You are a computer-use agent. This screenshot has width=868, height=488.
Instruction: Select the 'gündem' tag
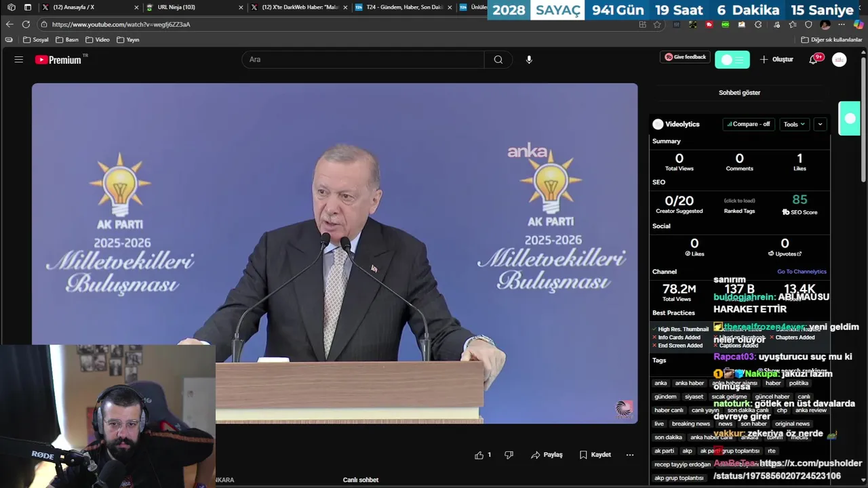pyautogui.click(x=665, y=396)
